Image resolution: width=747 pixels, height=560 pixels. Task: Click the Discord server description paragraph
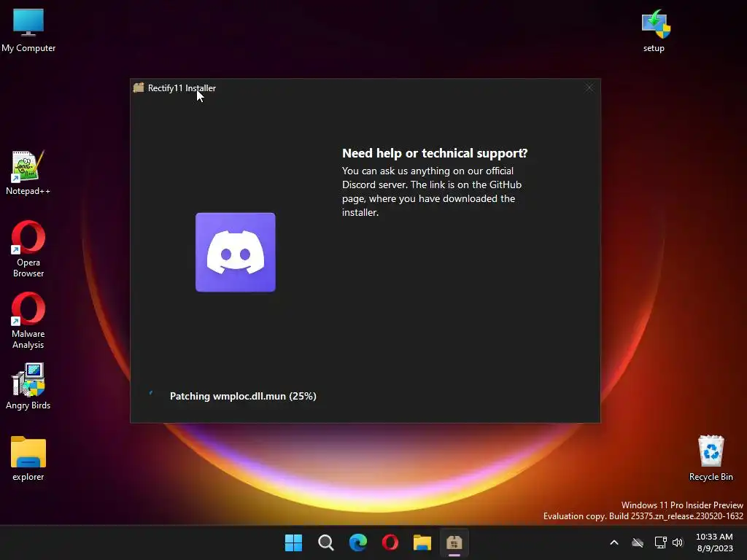tap(432, 192)
